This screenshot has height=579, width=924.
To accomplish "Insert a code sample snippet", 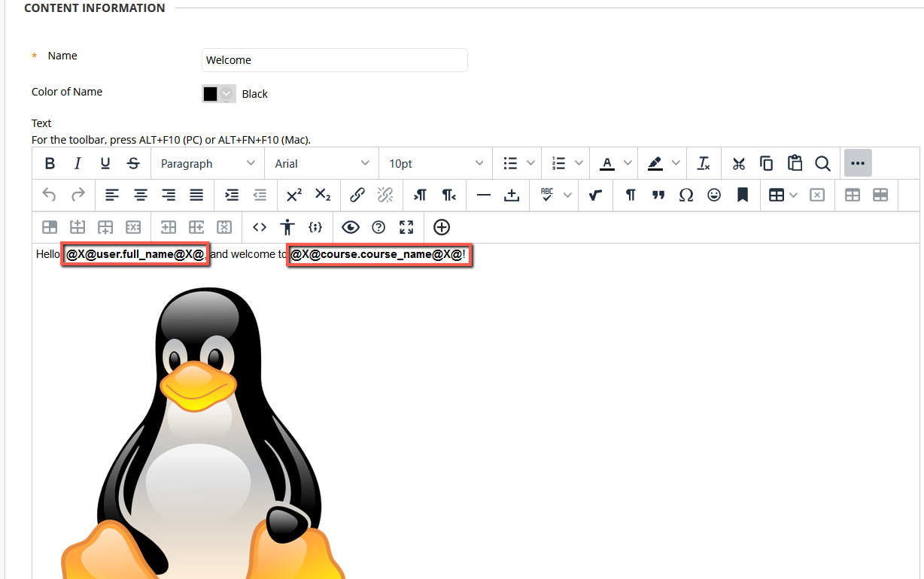I will click(x=315, y=226).
